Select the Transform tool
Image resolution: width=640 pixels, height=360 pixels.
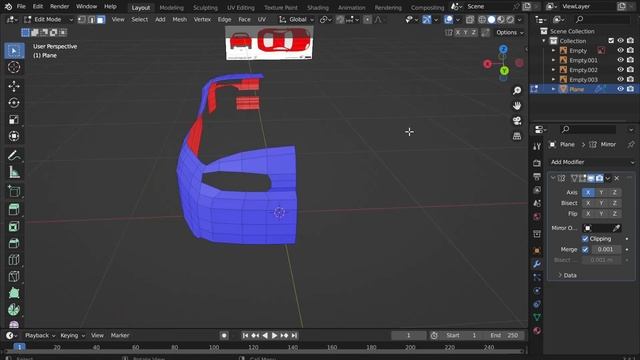point(14,136)
